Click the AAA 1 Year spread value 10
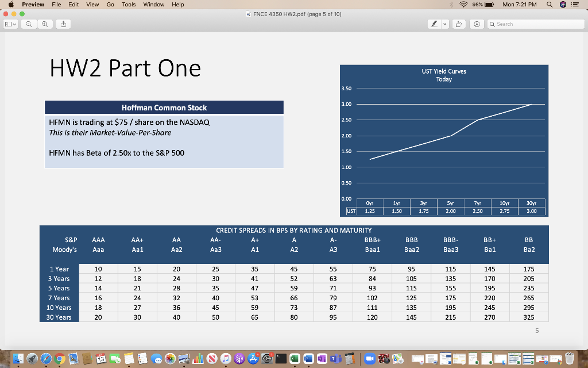This screenshot has width=588, height=368. (98, 269)
